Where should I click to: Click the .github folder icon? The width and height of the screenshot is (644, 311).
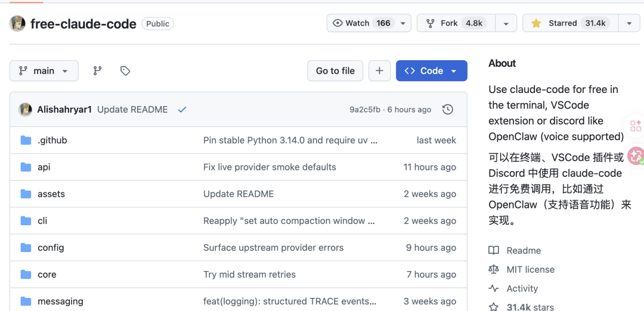(x=26, y=141)
